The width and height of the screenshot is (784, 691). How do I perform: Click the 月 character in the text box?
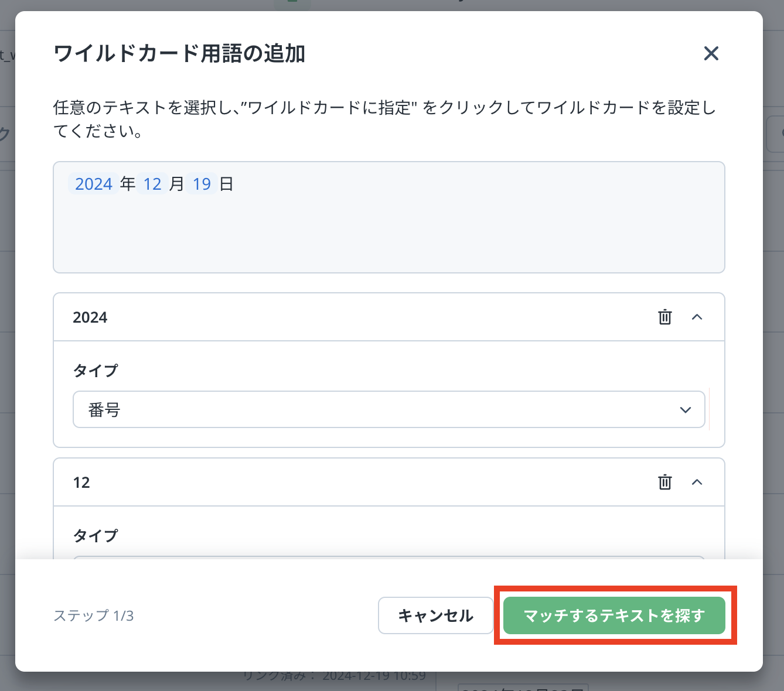tap(177, 184)
